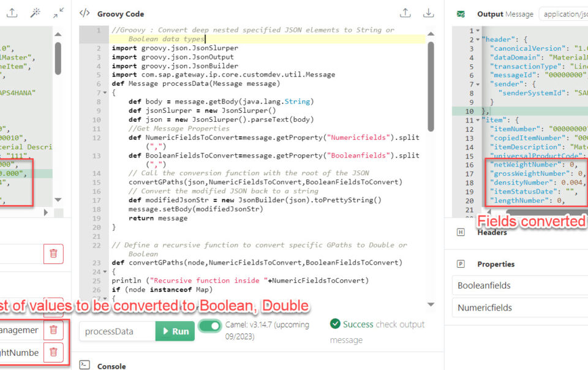Click the Properties section label
The image size is (588, 370).
tap(496, 264)
